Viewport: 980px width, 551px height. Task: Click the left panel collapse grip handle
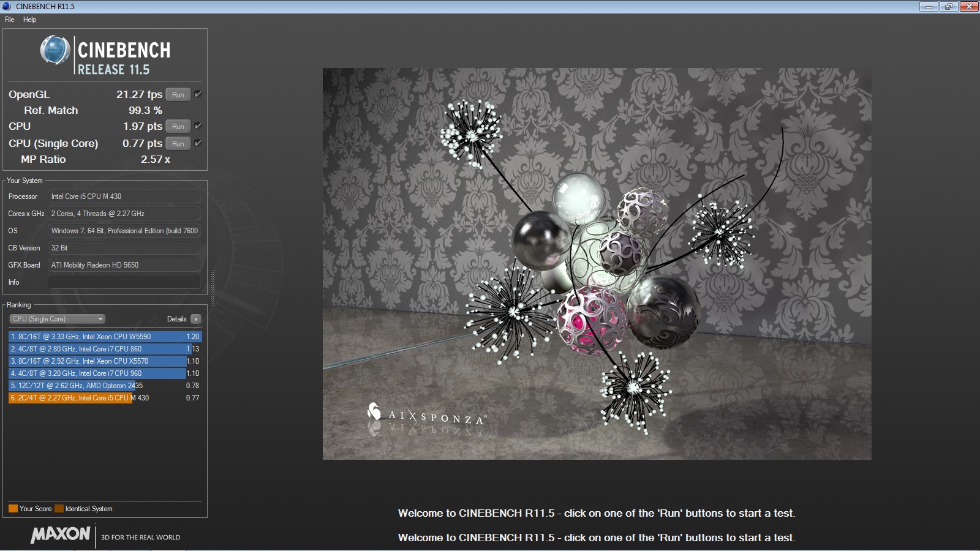(213, 288)
